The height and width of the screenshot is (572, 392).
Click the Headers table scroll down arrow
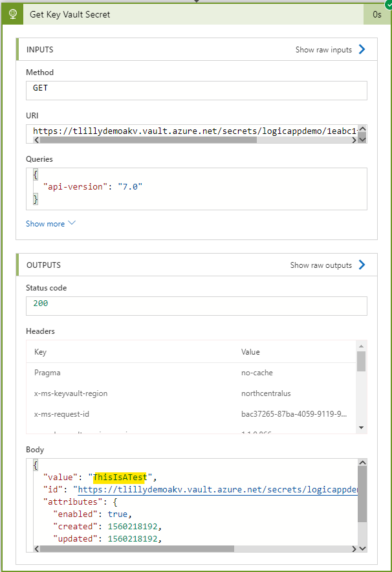[x=362, y=428]
